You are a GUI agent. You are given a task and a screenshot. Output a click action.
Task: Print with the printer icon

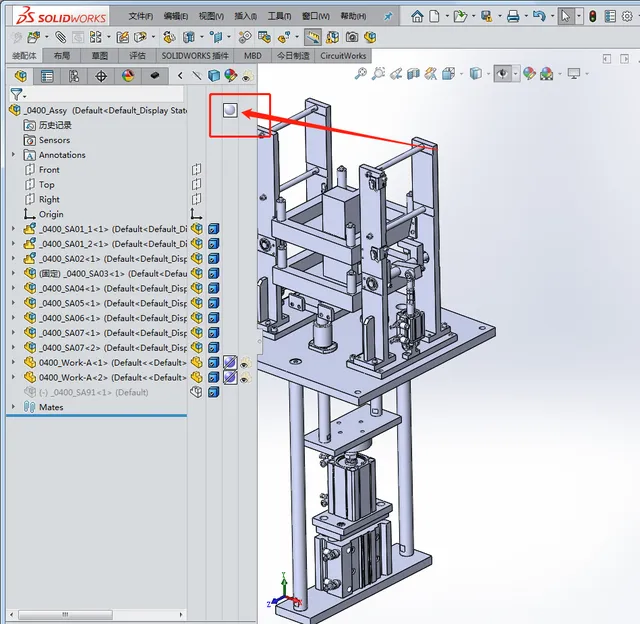[x=513, y=16]
